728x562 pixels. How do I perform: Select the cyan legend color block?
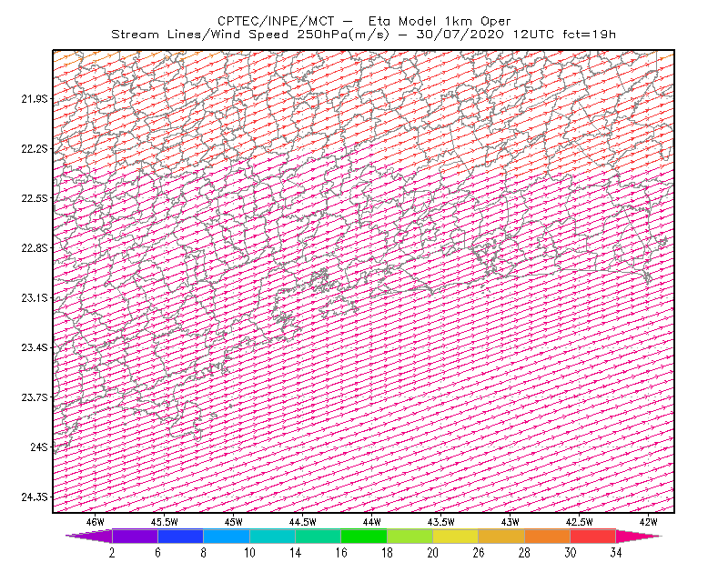(272, 536)
